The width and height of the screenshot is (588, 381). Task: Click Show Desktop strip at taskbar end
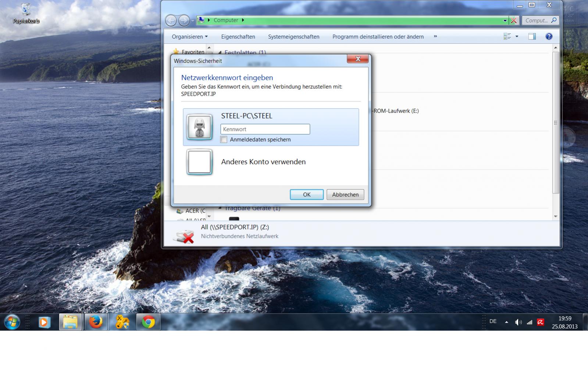585,323
